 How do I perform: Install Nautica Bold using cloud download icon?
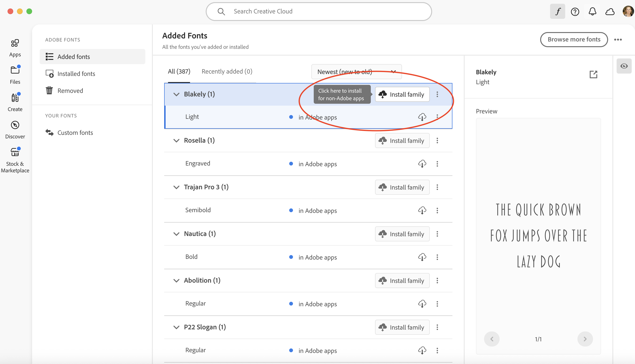(422, 257)
